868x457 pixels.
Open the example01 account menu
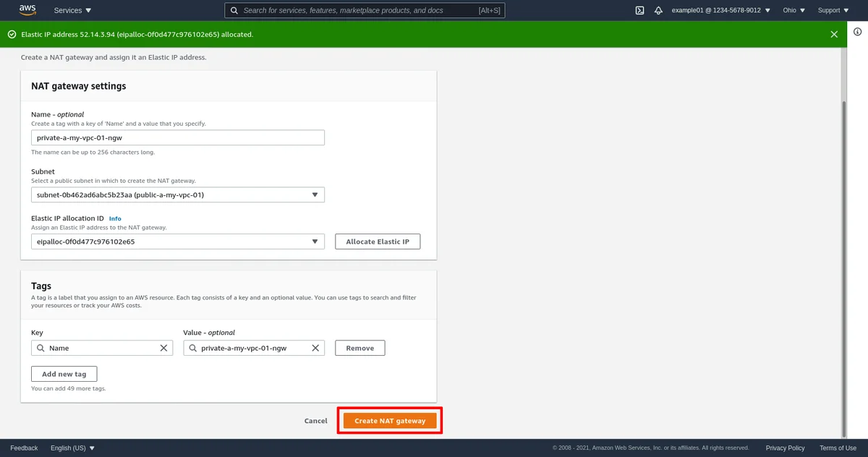point(720,10)
